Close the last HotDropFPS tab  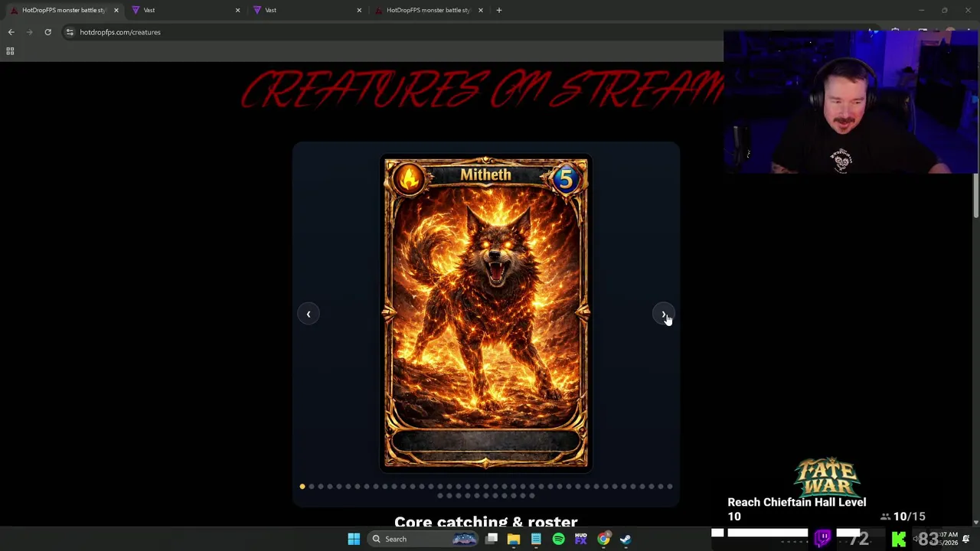[x=480, y=10]
